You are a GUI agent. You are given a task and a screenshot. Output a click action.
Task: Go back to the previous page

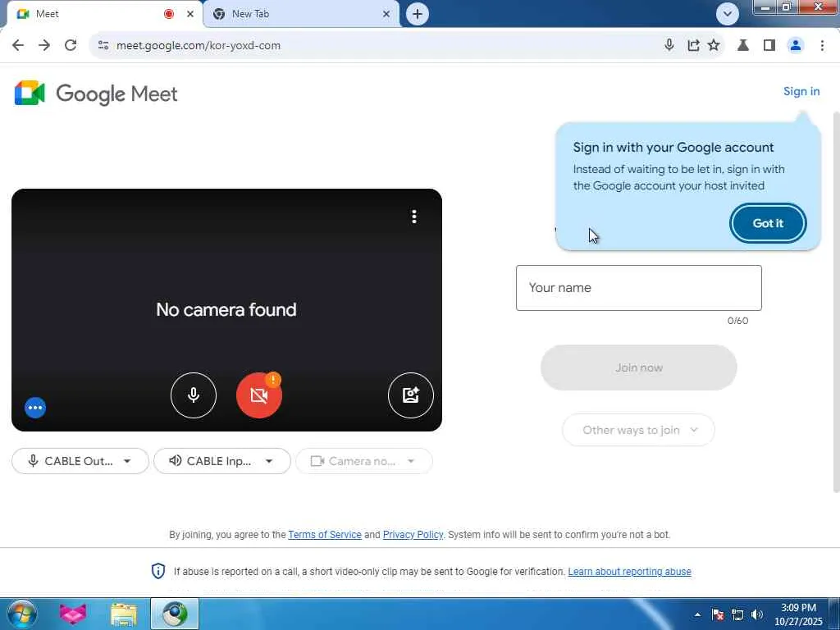[x=18, y=46]
